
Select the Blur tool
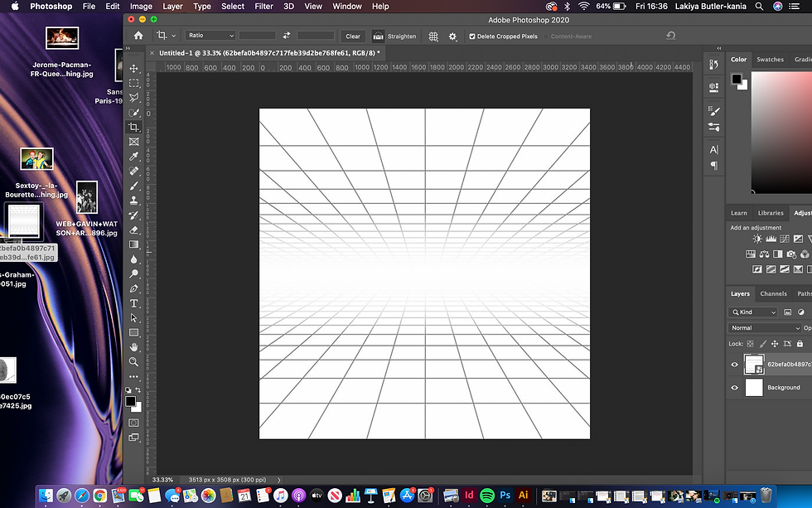(x=133, y=259)
